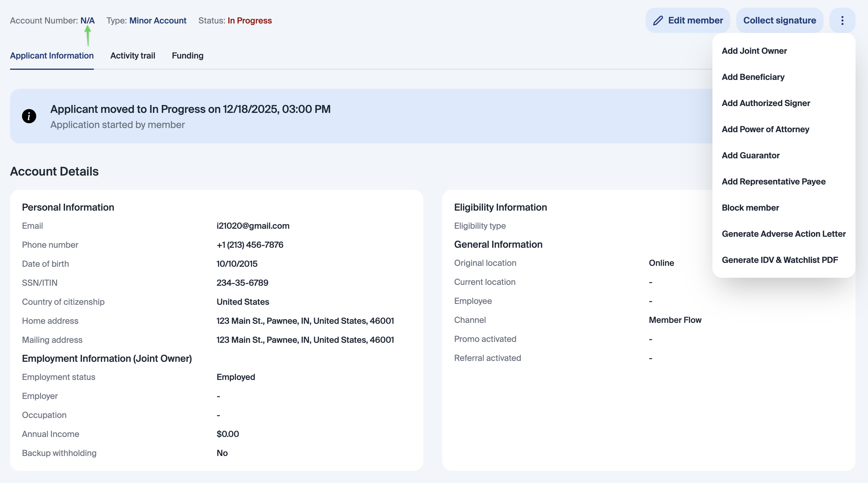
Task: Choose Add Power of Attorney
Action: pyautogui.click(x=765, y=130)
